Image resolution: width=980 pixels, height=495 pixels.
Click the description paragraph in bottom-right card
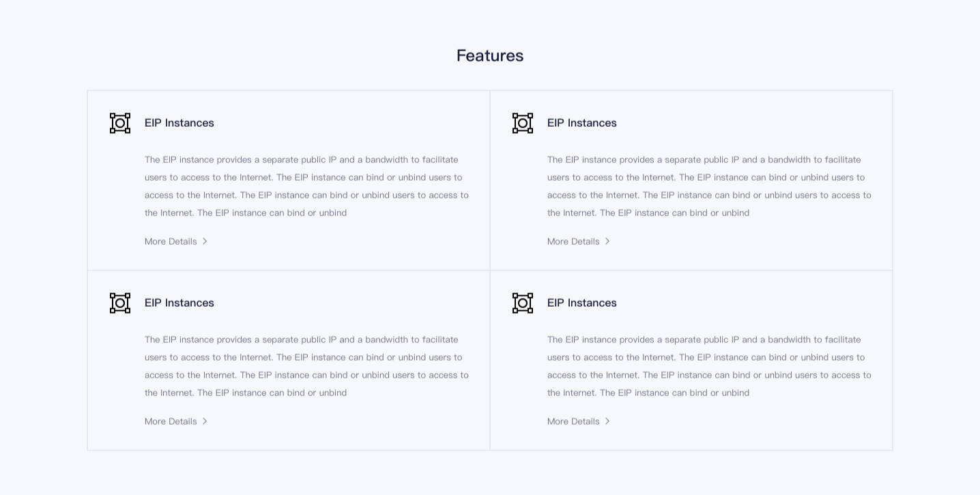pyautogui.click(x=710, y=366)
